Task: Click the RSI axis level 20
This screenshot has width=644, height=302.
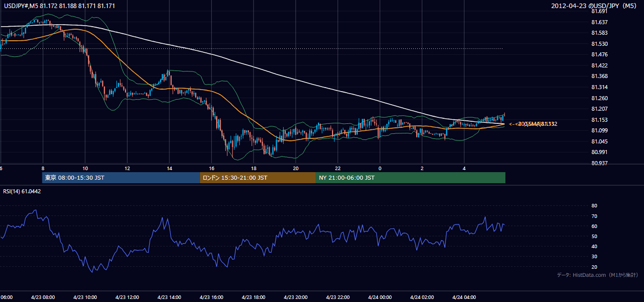Action: tap(594, 267)
